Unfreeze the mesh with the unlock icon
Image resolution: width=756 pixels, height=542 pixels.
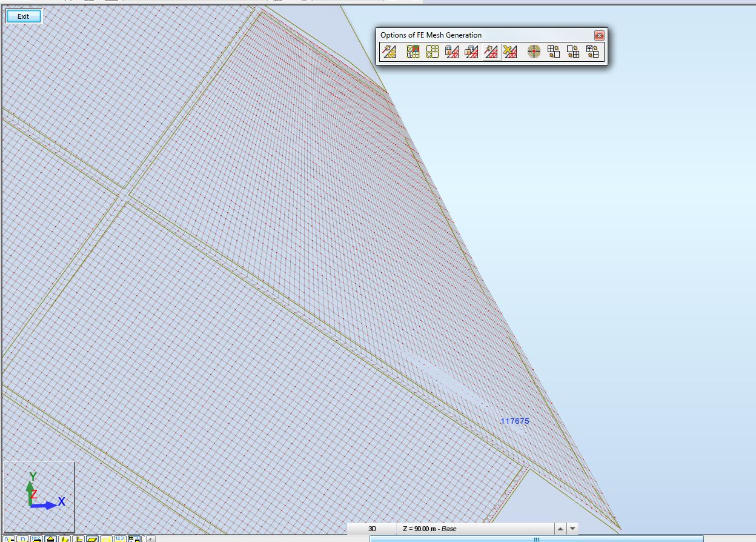coord(471,52)
